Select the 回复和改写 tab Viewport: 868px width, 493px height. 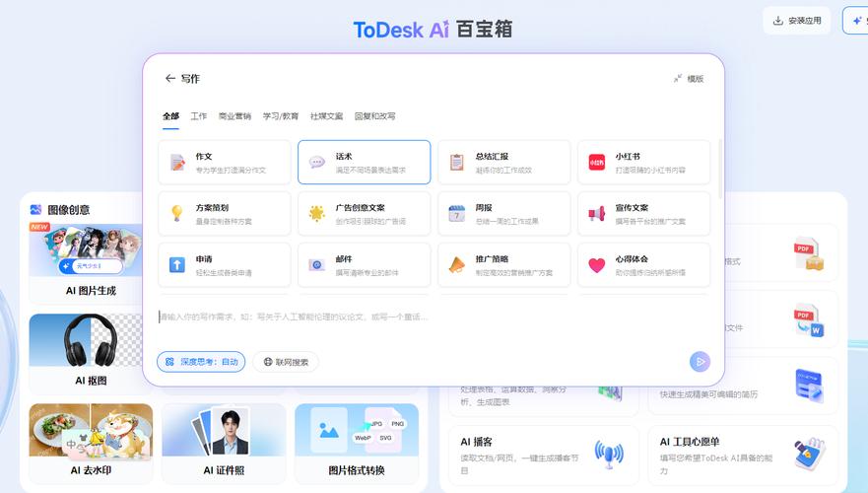[x=374, y=116]
